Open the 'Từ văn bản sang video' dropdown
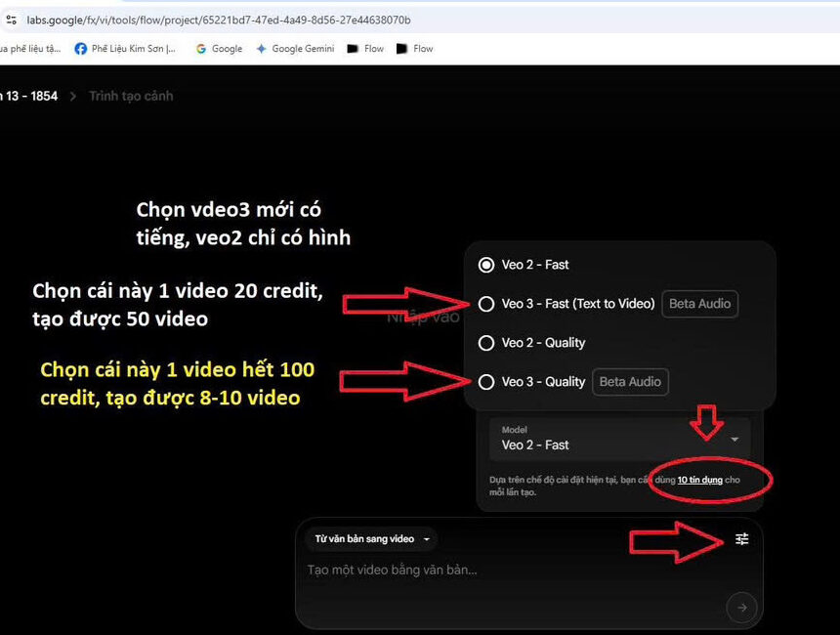 [371, 539]
